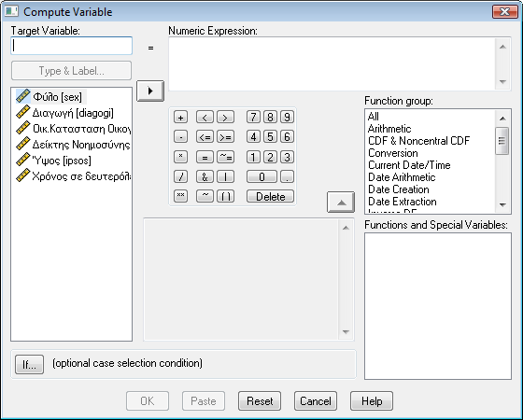This screenshot has width=523, height=420.
Task: Click the keypad Delete button
Action: 270,196
